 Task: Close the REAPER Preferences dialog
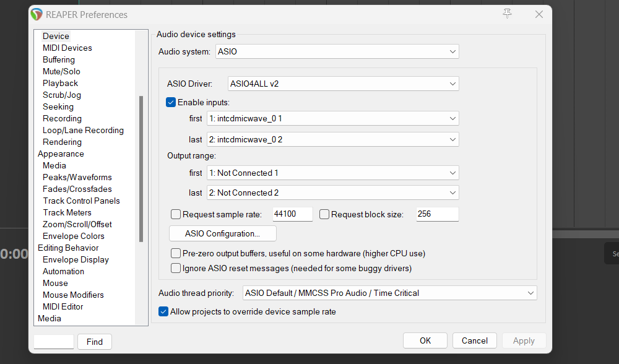pyautogui.click(x=539, y=14)
